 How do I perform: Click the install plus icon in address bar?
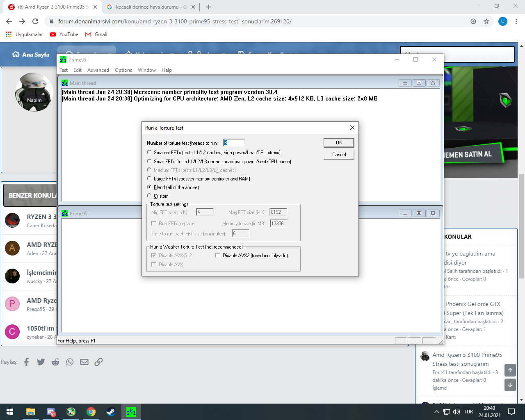coord(473,21)
